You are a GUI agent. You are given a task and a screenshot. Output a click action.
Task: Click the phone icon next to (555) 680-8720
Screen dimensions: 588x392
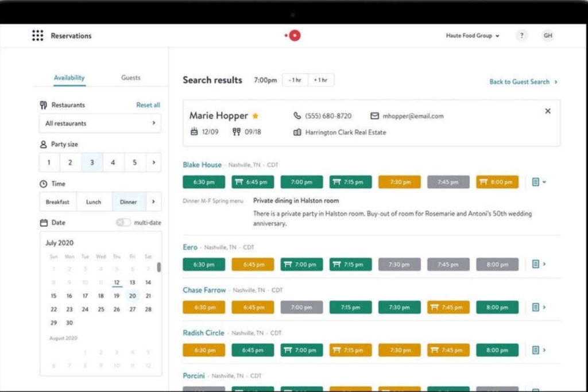(297, 116)
